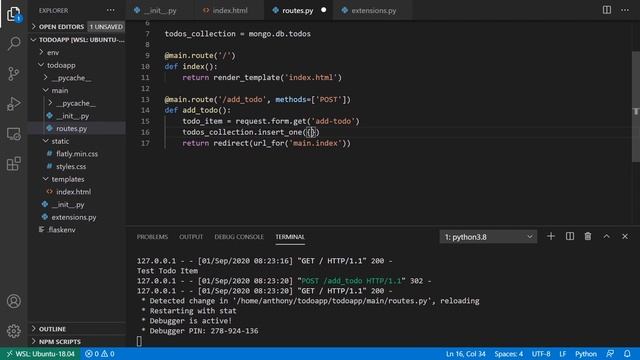
Task: Select the TERMINAL panel tab
Action: 290,237
